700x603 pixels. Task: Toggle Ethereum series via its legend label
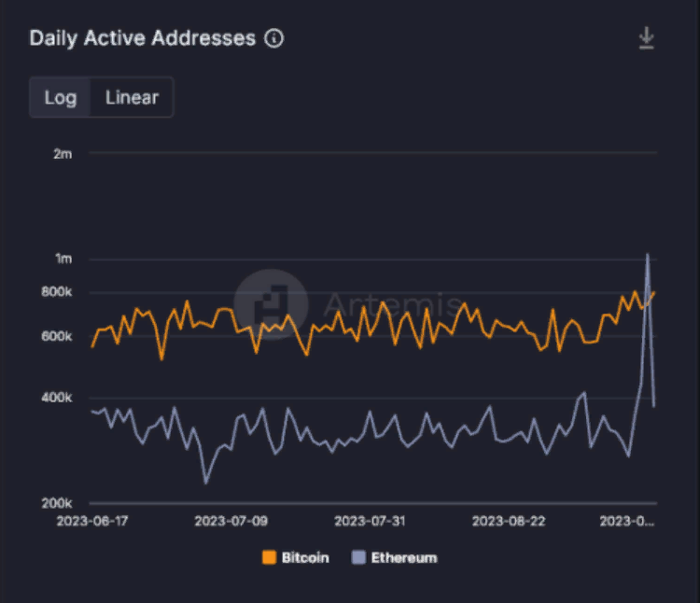[403, 558]
